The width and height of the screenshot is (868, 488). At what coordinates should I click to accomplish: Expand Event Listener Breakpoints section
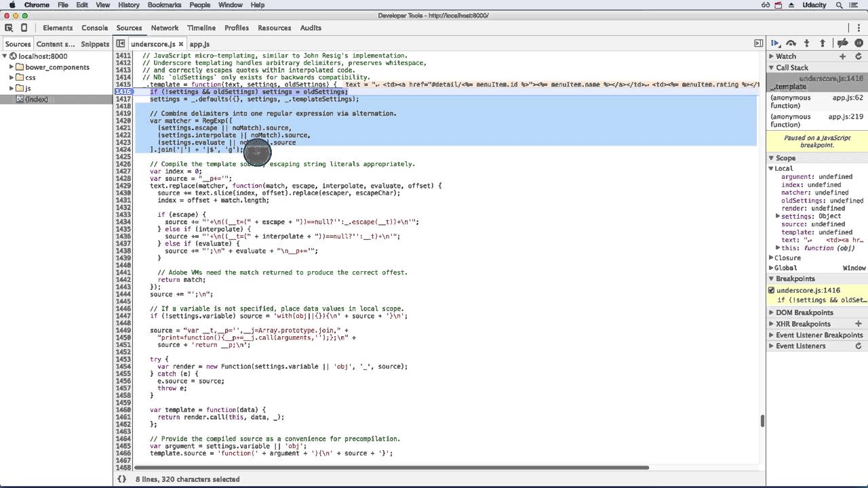[x=771, y=335]
